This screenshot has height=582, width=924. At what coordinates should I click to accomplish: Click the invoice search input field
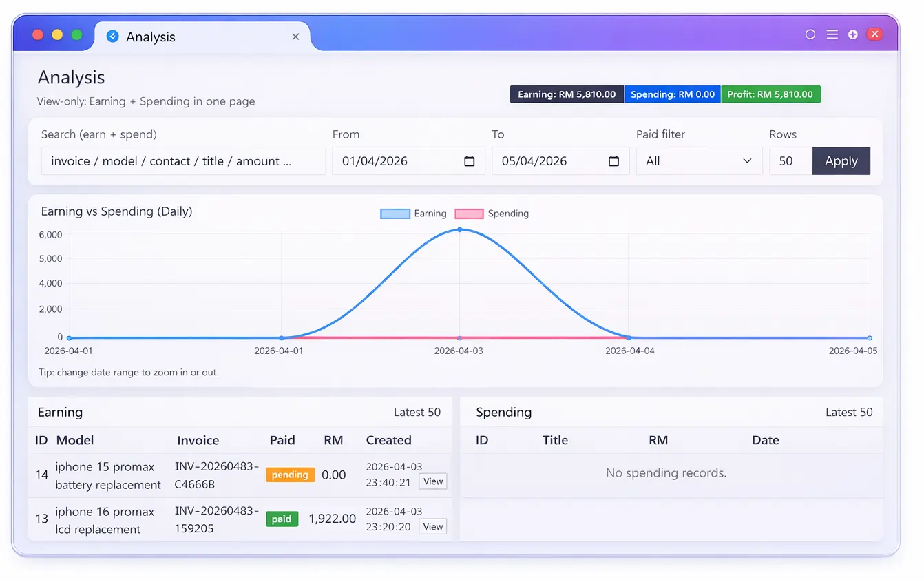(183, 160)
